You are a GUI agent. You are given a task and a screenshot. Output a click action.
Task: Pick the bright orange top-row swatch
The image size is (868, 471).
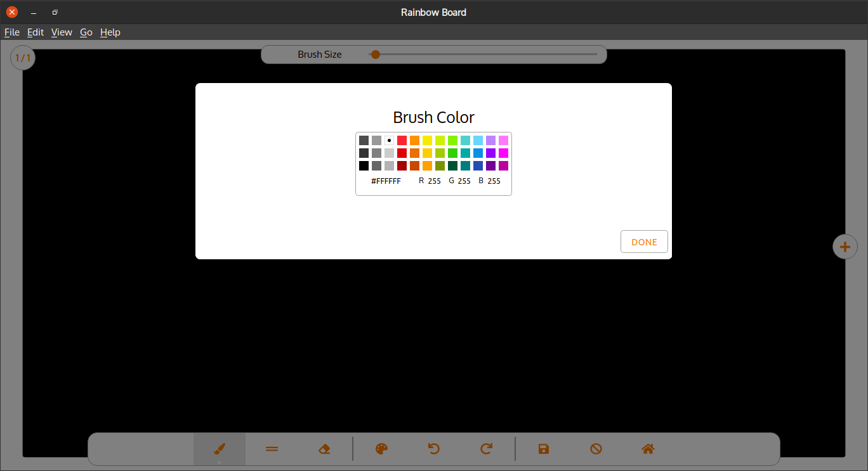[x=414, y=140]
